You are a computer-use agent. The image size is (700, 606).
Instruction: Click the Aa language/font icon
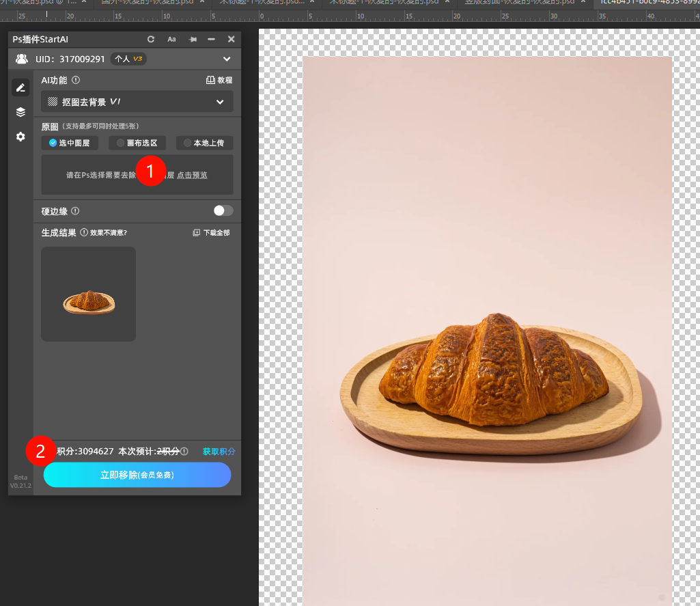[x=172, y=40]
